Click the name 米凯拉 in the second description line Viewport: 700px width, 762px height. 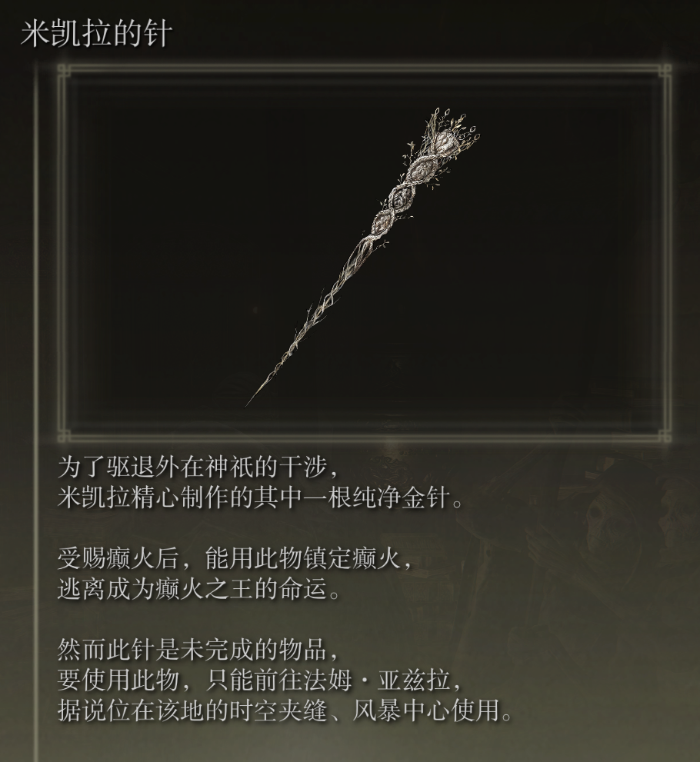[94, 498]
